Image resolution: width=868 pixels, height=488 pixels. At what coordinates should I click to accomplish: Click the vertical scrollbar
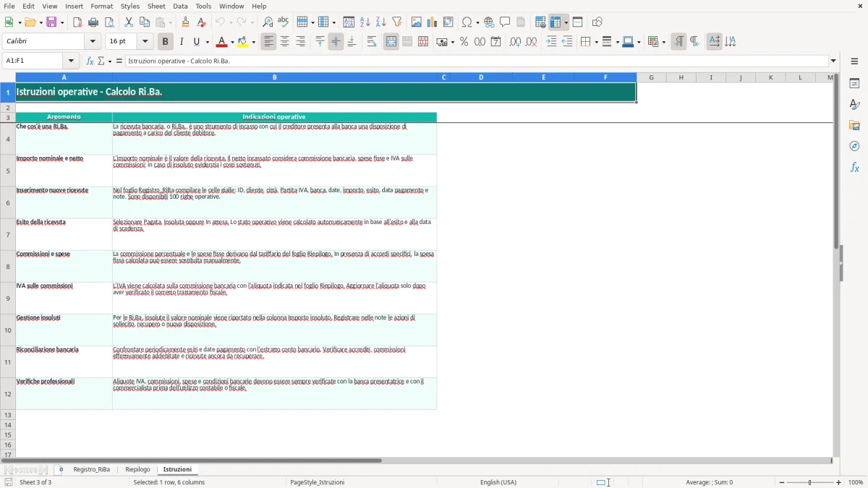[836, 264]
